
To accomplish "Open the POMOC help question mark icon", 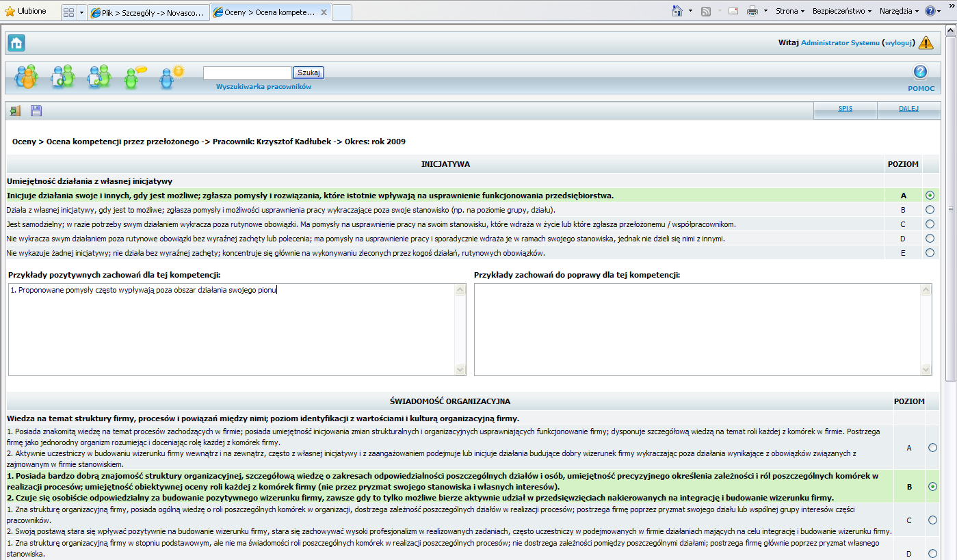I will [920, 72].
